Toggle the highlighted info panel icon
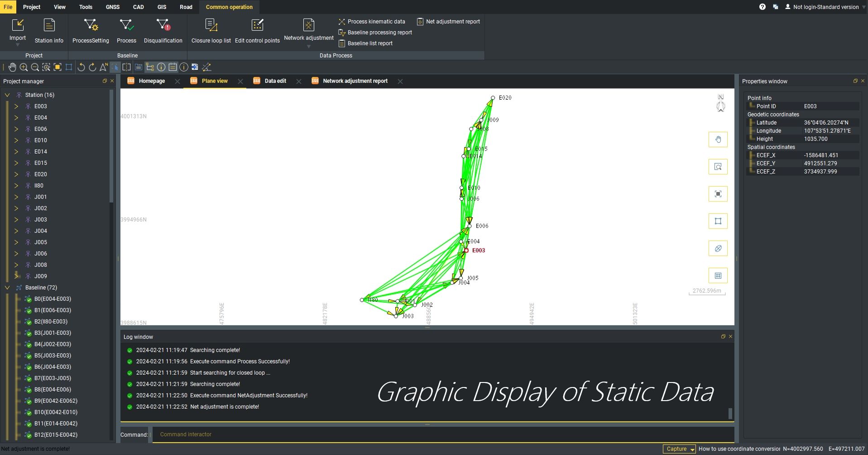 point(161,67)
